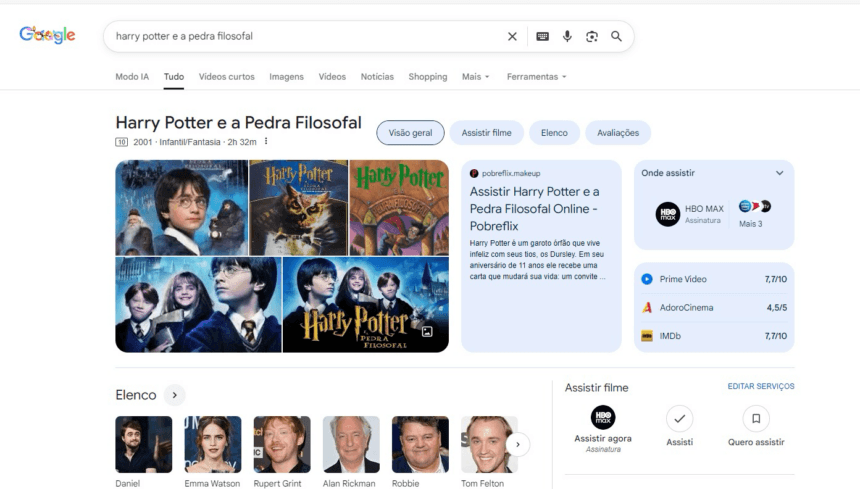Image resolution: width=860 pixels, height=489 pixels.
Task: Select the Visão geral chip
Action: click(410, 133)
